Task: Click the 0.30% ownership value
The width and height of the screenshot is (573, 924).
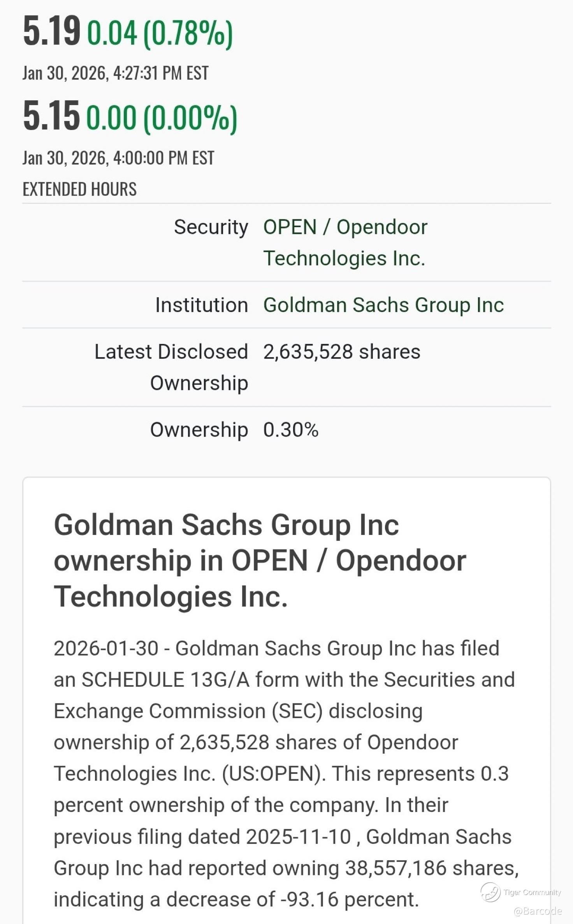Action: (291, 430)
